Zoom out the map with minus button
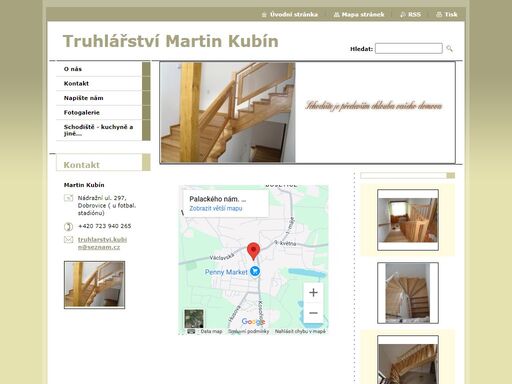This screenshot has height=384, width=512. pyautogui.click(x=313, y=313)
